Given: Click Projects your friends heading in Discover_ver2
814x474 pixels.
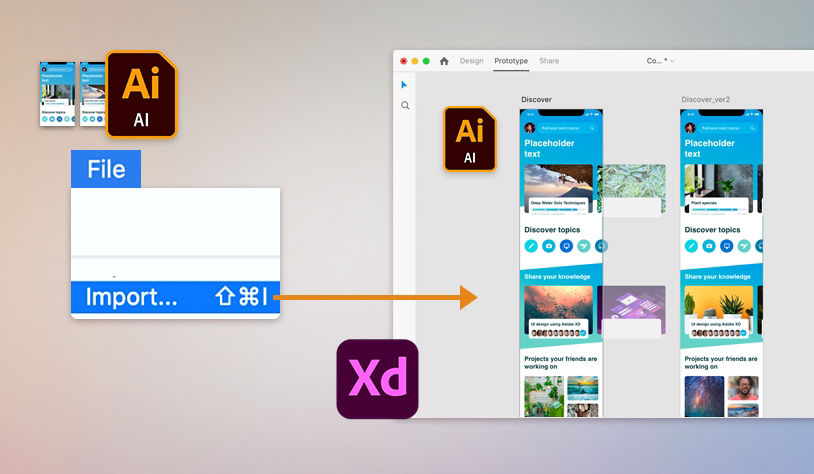Looking at the screenshot, I should [721, 362].
